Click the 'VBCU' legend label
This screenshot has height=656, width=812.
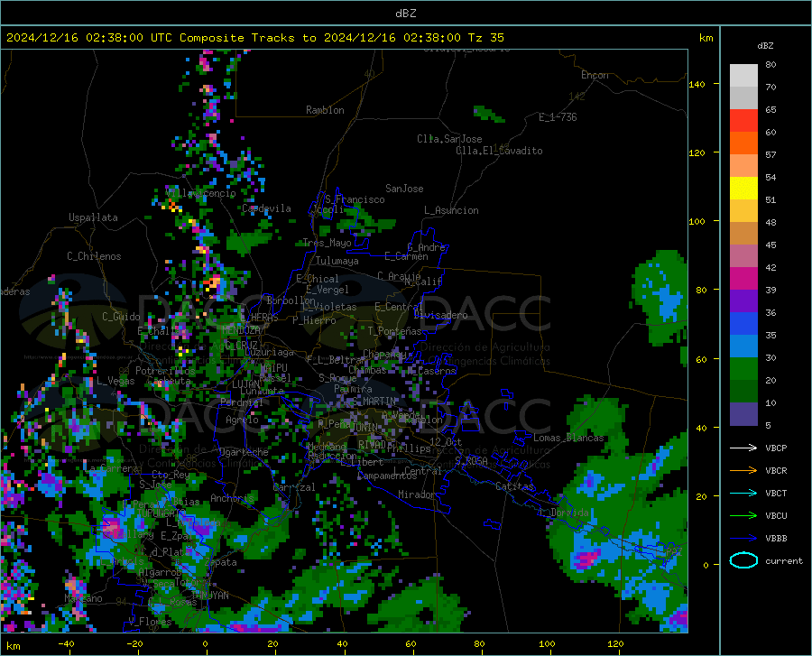pyautogui.click(x=776, y=516)
